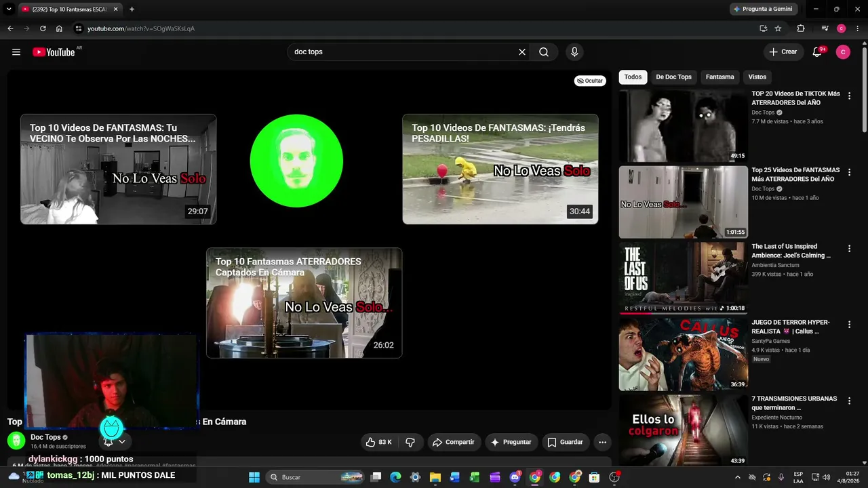
Task: Show hidden system tray icons
Action: (738, 477)
